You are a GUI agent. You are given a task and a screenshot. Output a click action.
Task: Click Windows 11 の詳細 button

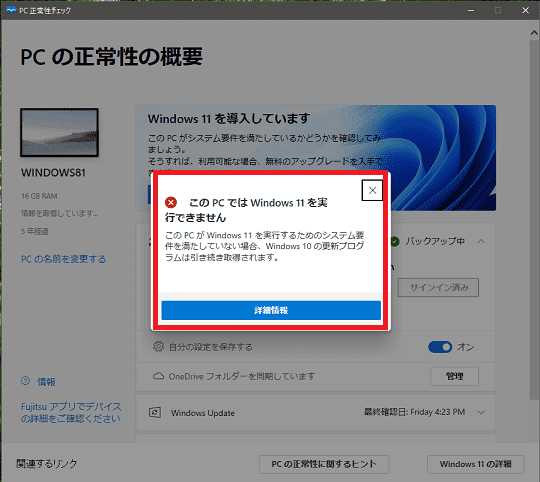click(x=476, y=464)
